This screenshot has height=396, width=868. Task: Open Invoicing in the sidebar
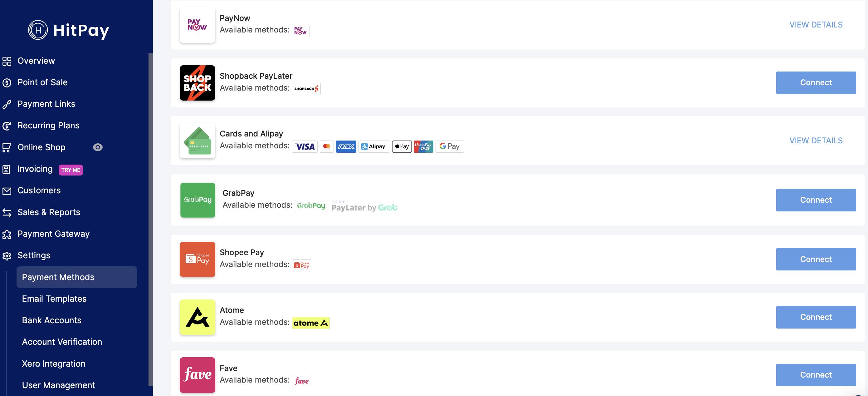(x=35, y=169)
